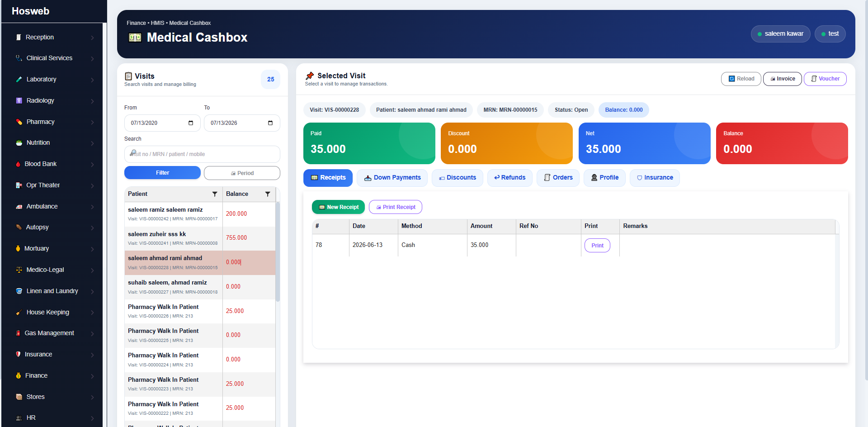Click the Blood Bank drop icon
The image size is (868, 427).
point(18,164)
